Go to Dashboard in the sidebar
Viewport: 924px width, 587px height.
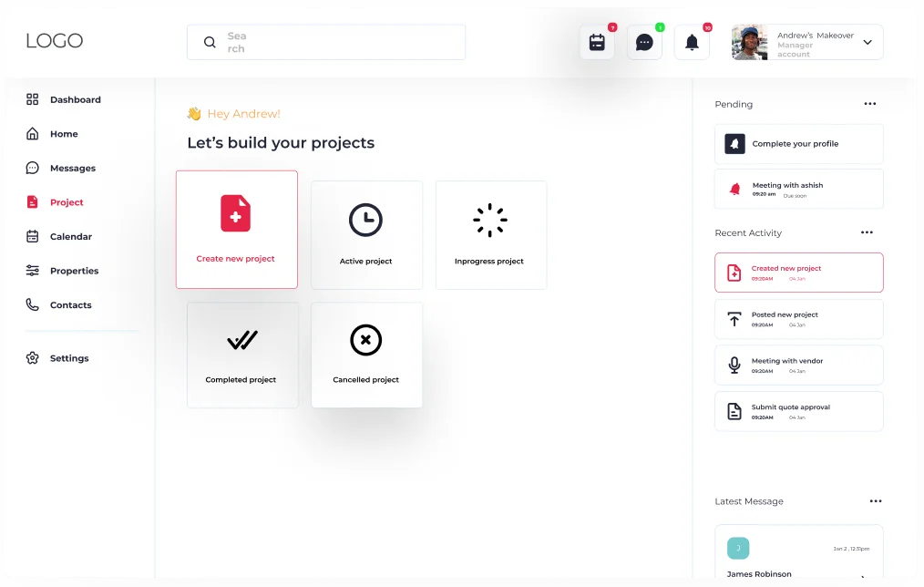(75, 99)
